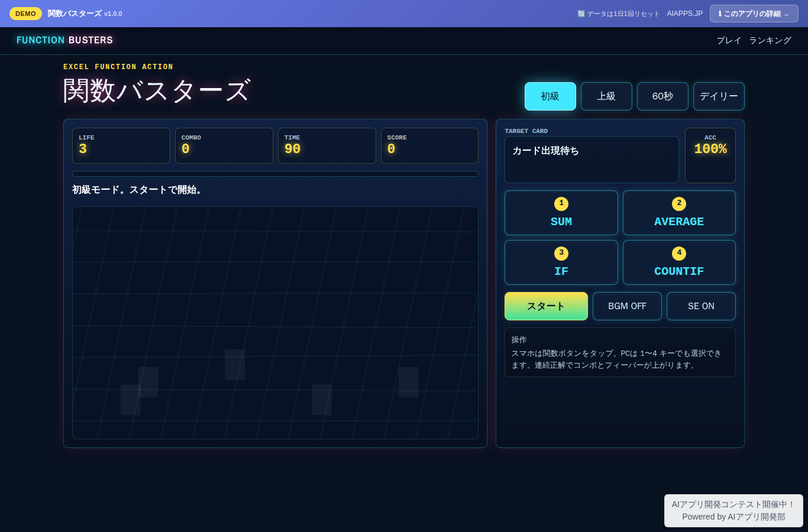Switch to 初級 beginner mode
Image resolution: width=808 pixels, height=532 pixels.
coord(550,96)
